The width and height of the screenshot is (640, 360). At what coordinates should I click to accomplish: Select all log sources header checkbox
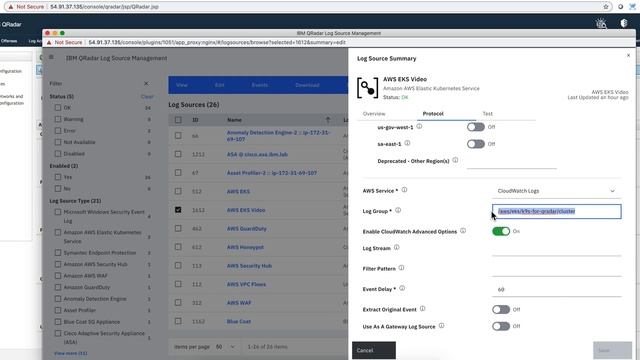tap(178, 120)
